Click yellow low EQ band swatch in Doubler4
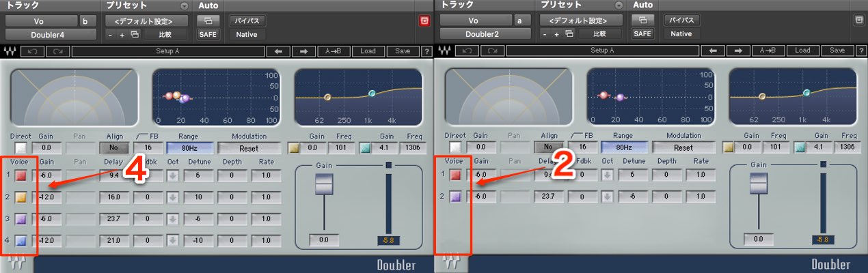This screenshot has height=273, width=868. [294, 147]
